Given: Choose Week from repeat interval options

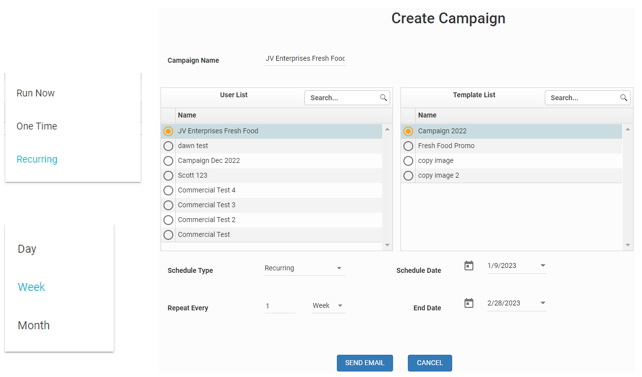Looking at the screenshot, I should 31,287.
